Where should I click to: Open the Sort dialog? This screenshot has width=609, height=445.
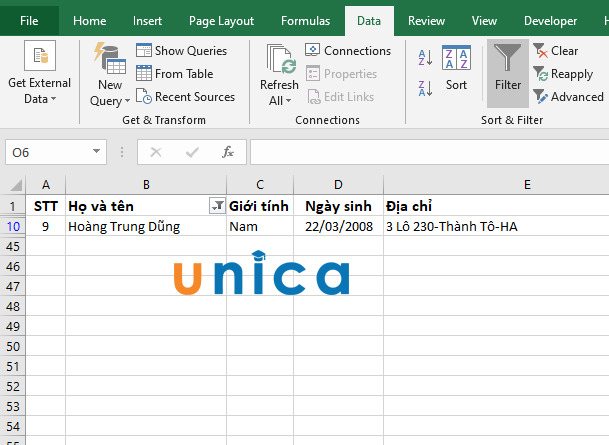click(x=456, y=68)
